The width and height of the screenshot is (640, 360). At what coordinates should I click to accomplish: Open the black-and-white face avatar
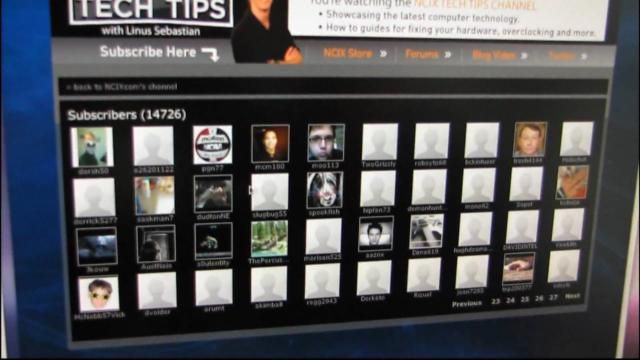[376, 233]
